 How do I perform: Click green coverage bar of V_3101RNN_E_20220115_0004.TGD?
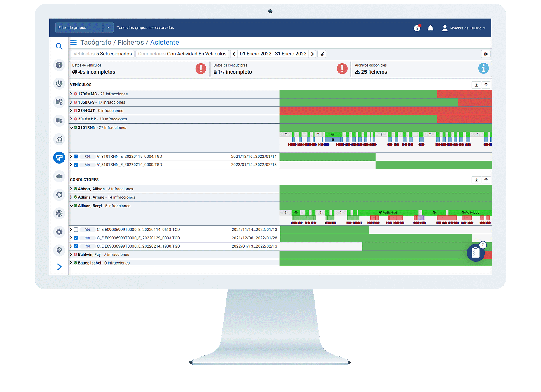(x=327, y=157)
